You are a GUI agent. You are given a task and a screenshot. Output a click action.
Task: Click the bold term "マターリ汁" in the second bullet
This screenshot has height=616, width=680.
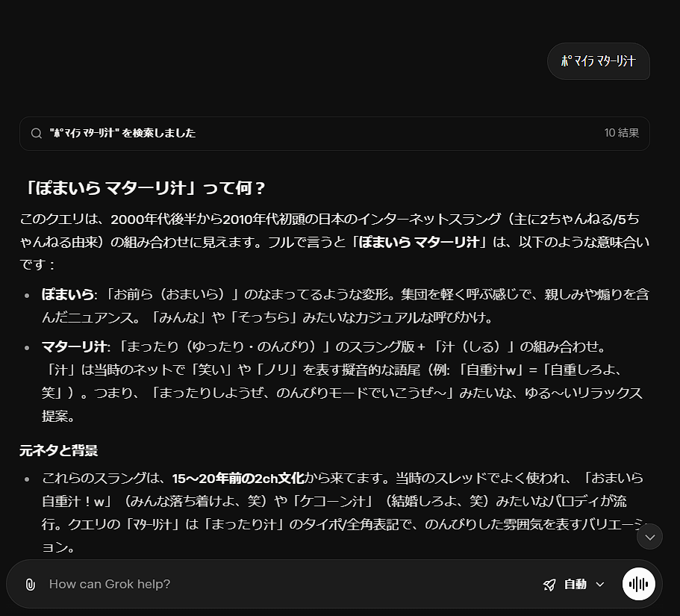tap(74, 346)
